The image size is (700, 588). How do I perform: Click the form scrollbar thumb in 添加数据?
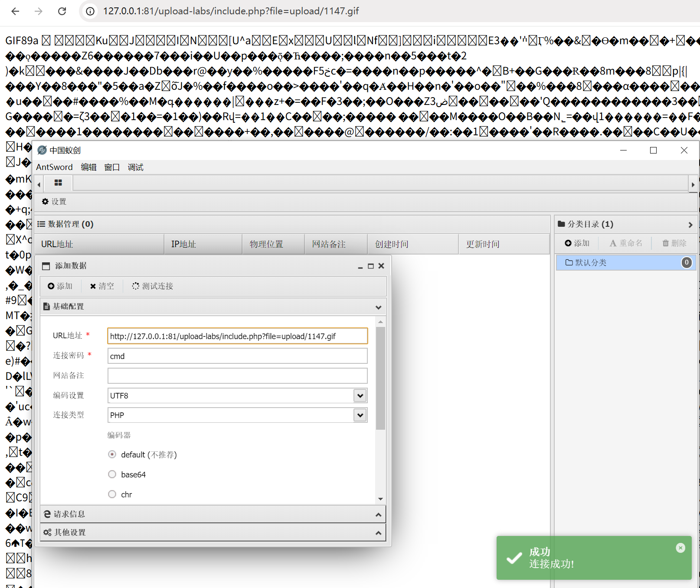point(380,378)
